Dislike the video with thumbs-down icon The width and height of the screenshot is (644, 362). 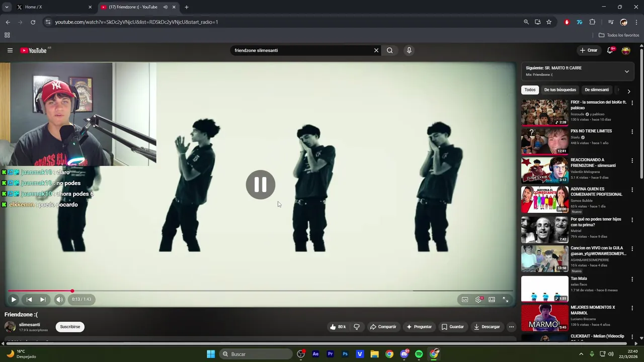click(357, 327)
